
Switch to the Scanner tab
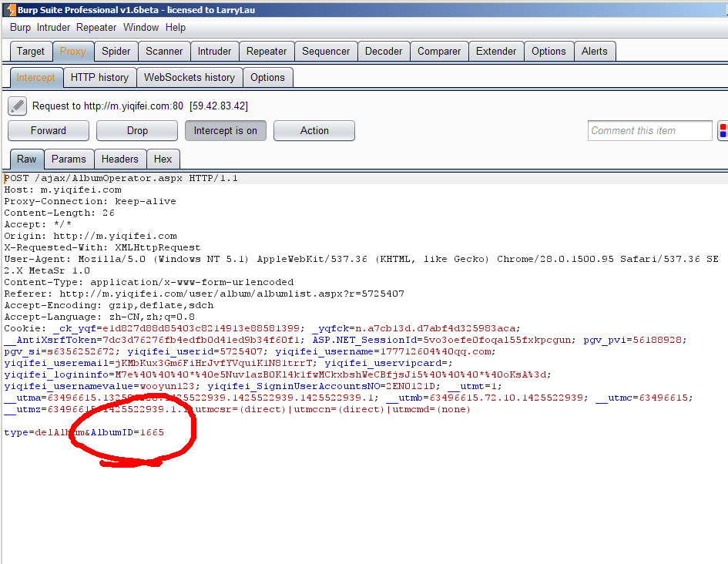pyautogui.click(x=164, y=51)
